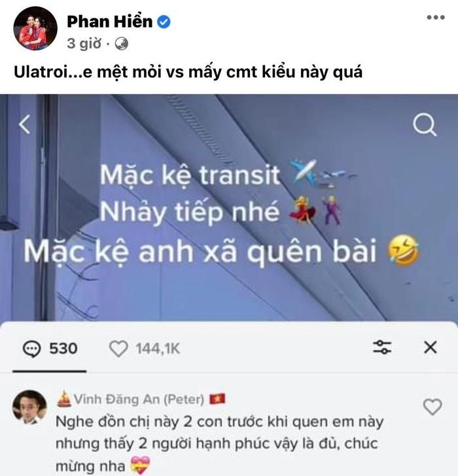Tap the video caption text Mặc kệ transit

(190, 175)
